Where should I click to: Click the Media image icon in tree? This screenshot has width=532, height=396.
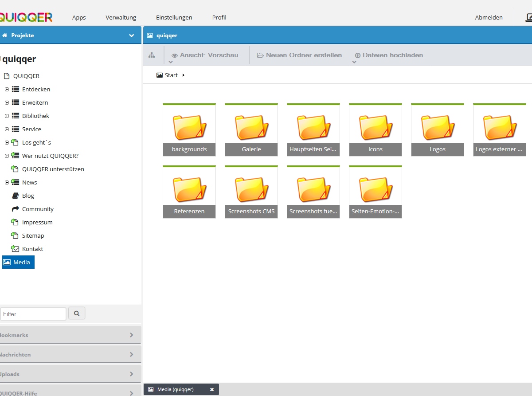click(x=7, y=262)
